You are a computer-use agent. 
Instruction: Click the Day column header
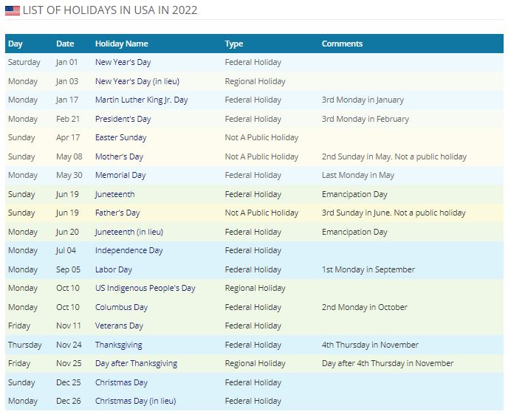[16, 44]
